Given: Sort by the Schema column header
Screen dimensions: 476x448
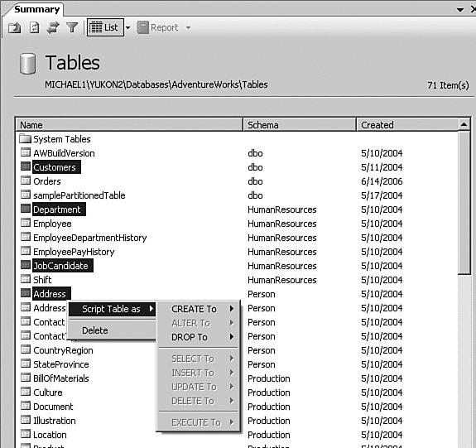Looking at the screenshot, I should tap(300, 125).
